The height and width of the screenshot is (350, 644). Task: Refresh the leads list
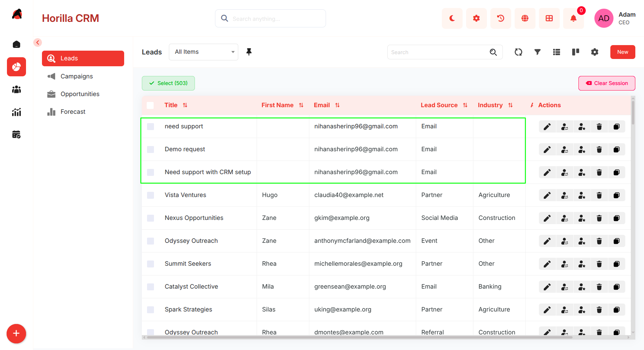pyautogui.click(x=518, y=52)
